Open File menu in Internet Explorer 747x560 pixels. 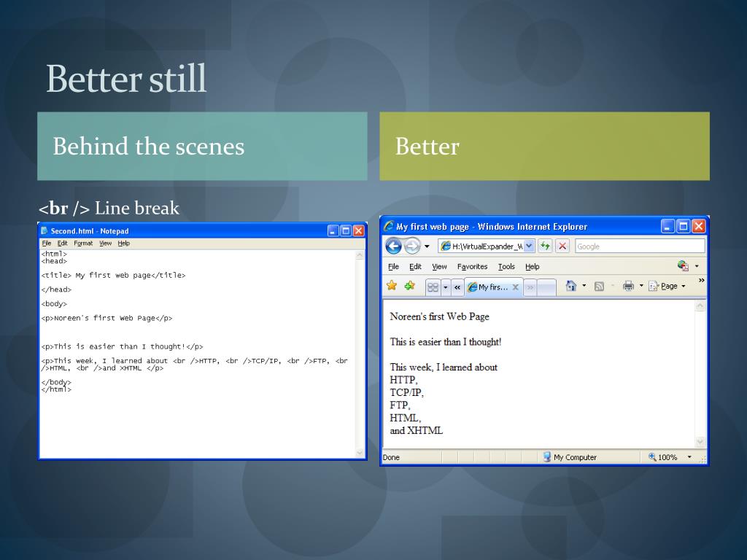tap(393, 267)
